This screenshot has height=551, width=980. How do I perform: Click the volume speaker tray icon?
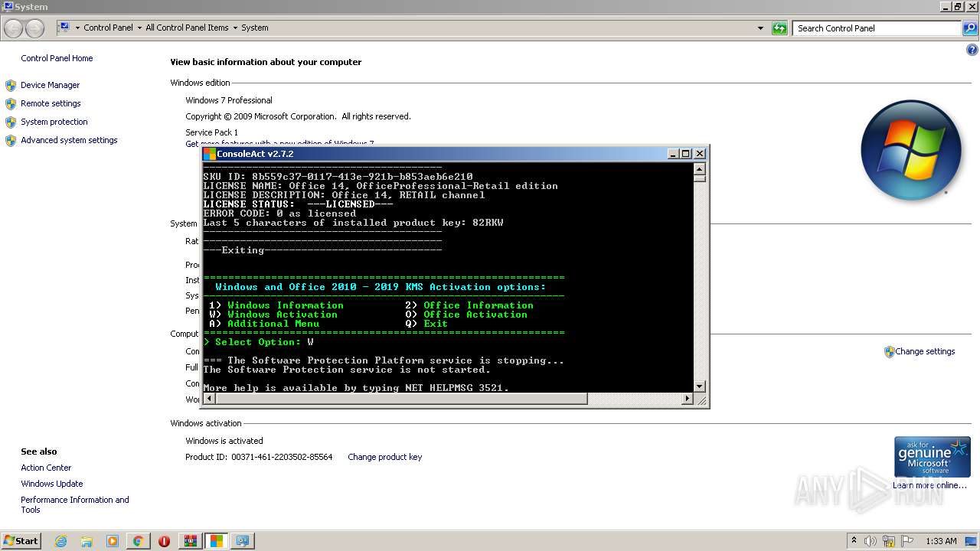pos(871,541)
